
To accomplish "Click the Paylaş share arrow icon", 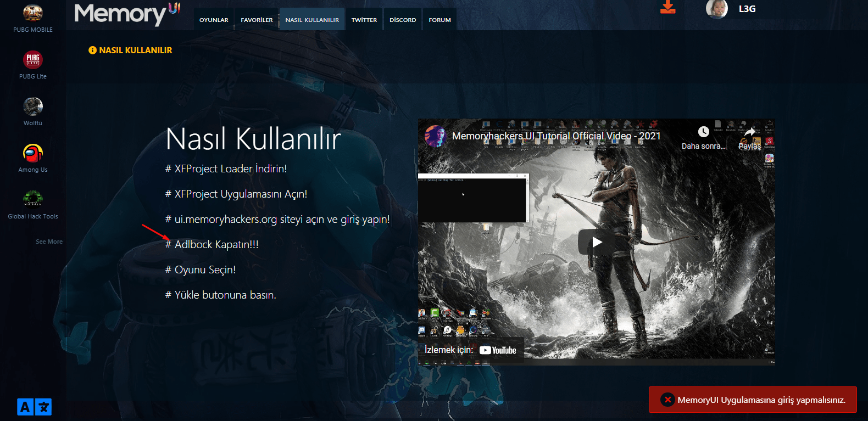I will coord(750,132).
